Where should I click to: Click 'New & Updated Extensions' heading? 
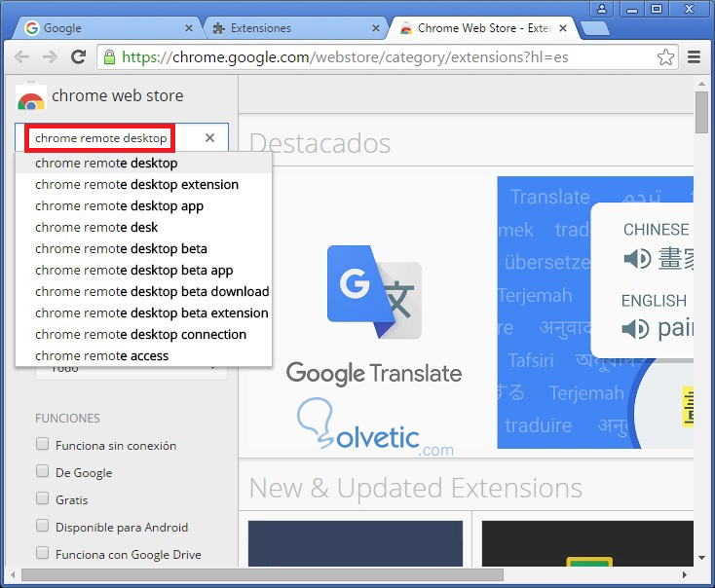click(x=416, y=488)
